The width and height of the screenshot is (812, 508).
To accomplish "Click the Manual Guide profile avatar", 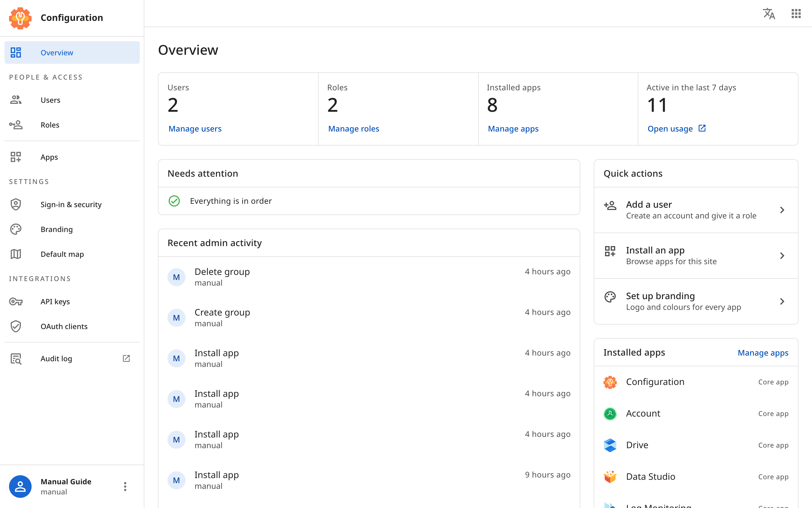I will click(x=20, y=486).
